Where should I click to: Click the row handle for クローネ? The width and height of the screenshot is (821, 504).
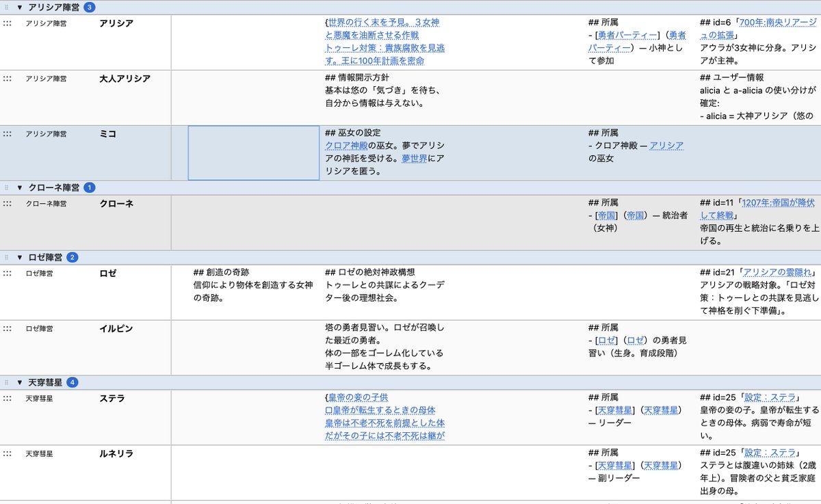(x=7, y=204)
